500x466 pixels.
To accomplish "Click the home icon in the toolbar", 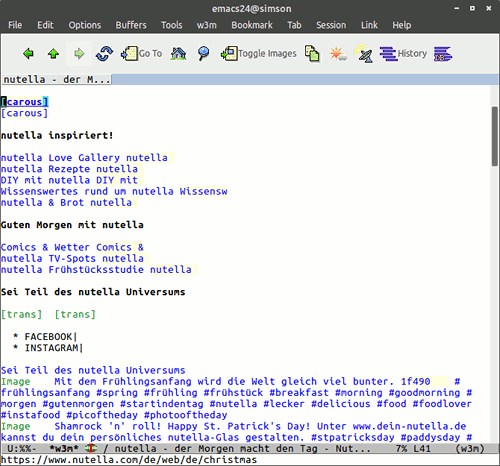I will [x=178, y=53].
